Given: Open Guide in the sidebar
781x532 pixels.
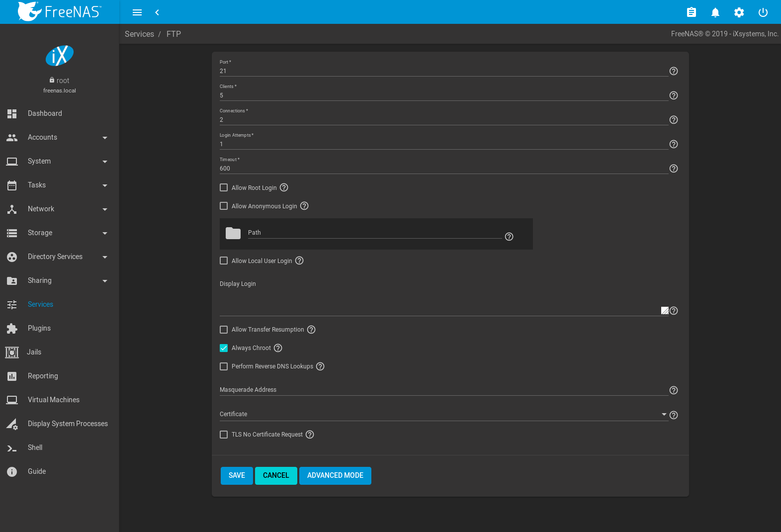Looking at the screenshot, I should click(x=60, y=471).
